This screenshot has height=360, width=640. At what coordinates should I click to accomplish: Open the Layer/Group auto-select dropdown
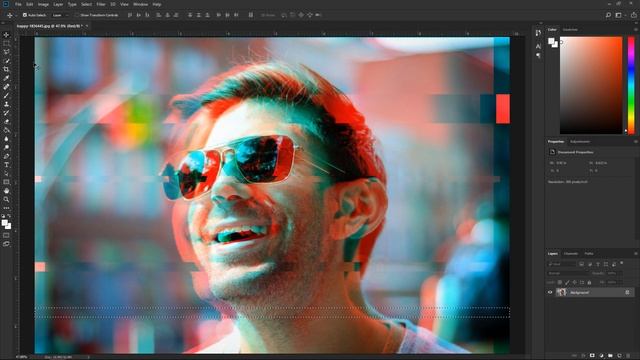click(60, 15)
